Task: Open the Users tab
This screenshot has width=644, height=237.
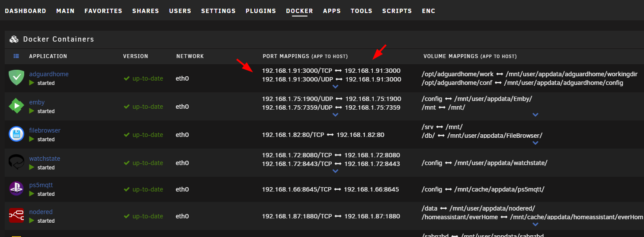Action: point(180,11)
